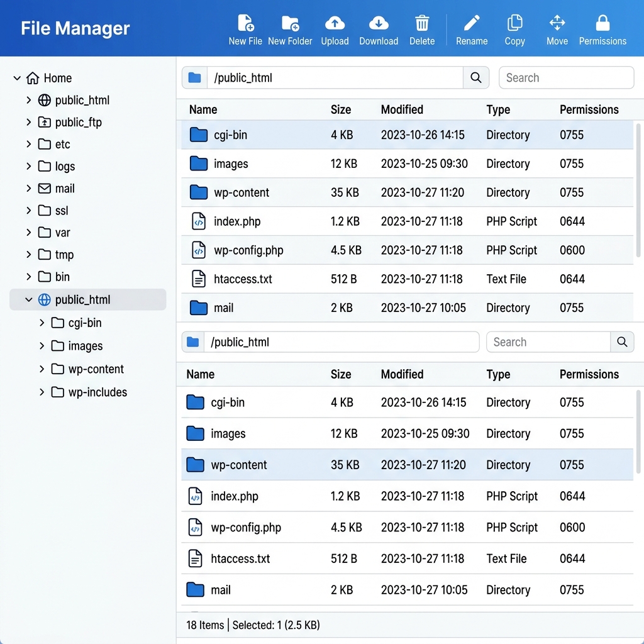Expand the public_ftp tree node
Screen dimensions: 644x644
pos(28,123)
